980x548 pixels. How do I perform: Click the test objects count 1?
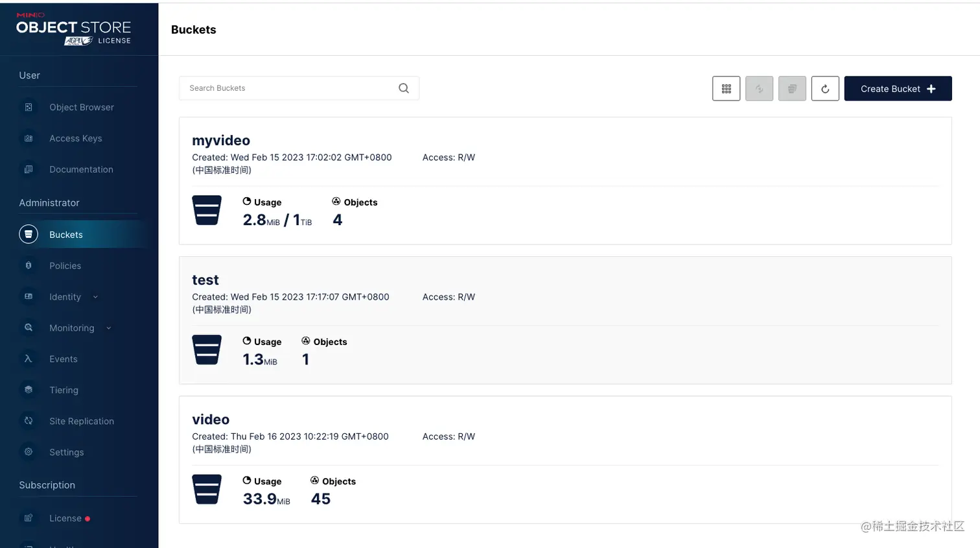coord(306,359)
